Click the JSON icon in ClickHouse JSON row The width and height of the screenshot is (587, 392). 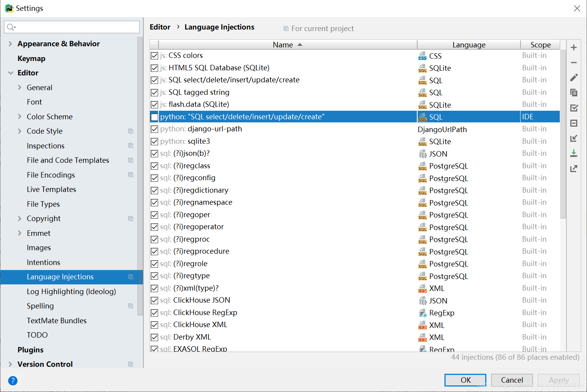pyautogui.click(x=422, y=301)
